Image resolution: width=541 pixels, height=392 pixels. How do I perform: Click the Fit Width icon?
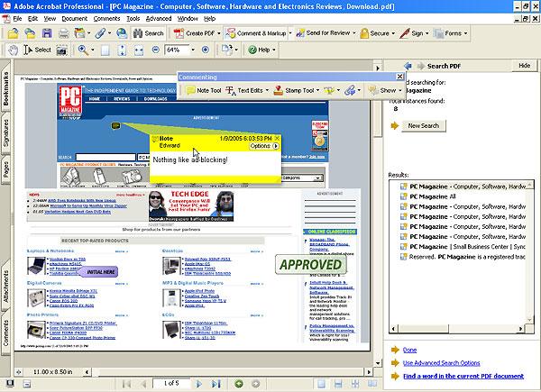(139, 50)
